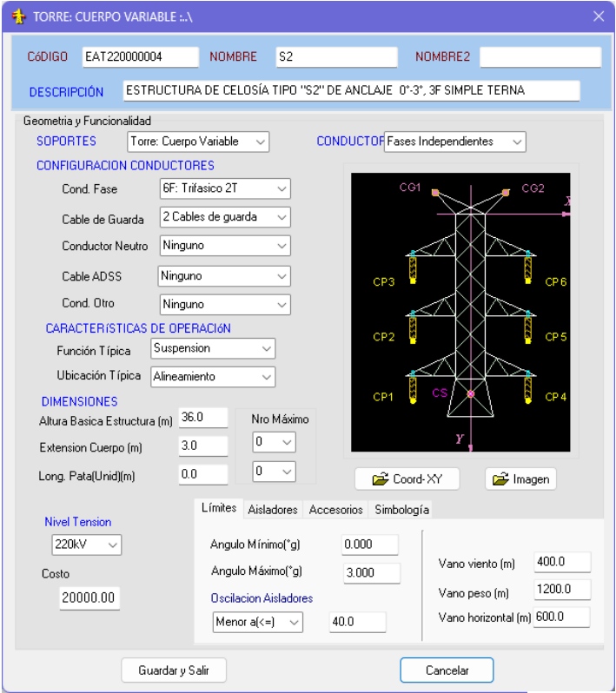Click the CG1 guard cable node in diagram

[x=435, y=193]
